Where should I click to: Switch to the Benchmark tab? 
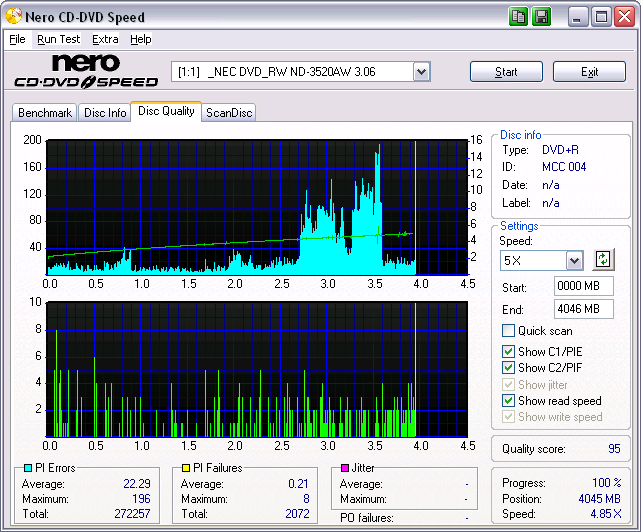click(x=45, y=112)
